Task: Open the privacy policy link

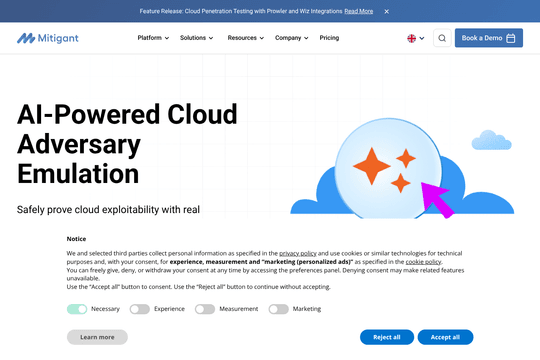Action: point(298,253)
